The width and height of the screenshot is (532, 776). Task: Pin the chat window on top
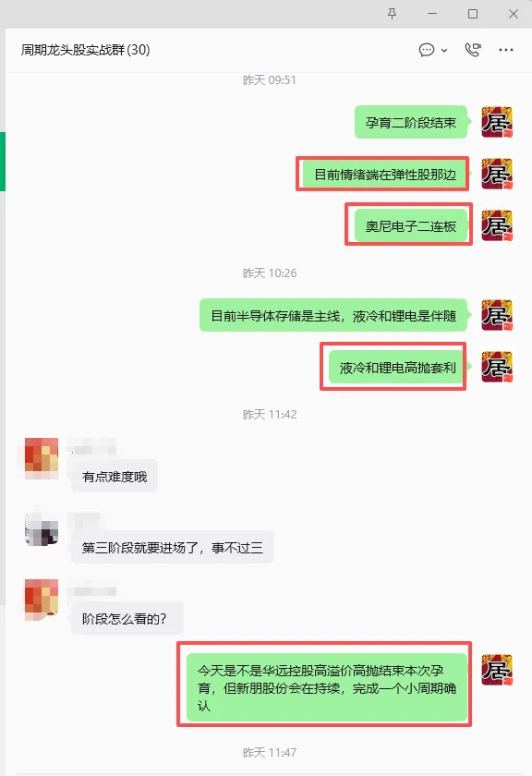(392, 14)
